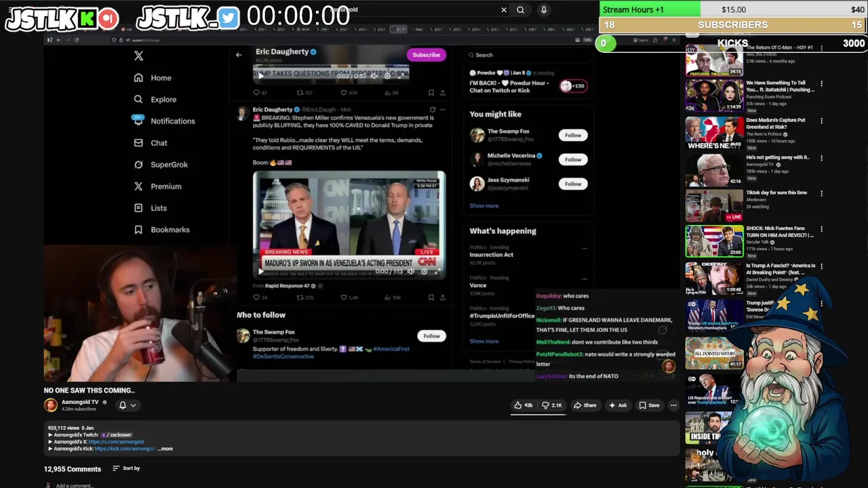Bookmark the top post
The image size is (868, 488).
[x=431, y=93]
